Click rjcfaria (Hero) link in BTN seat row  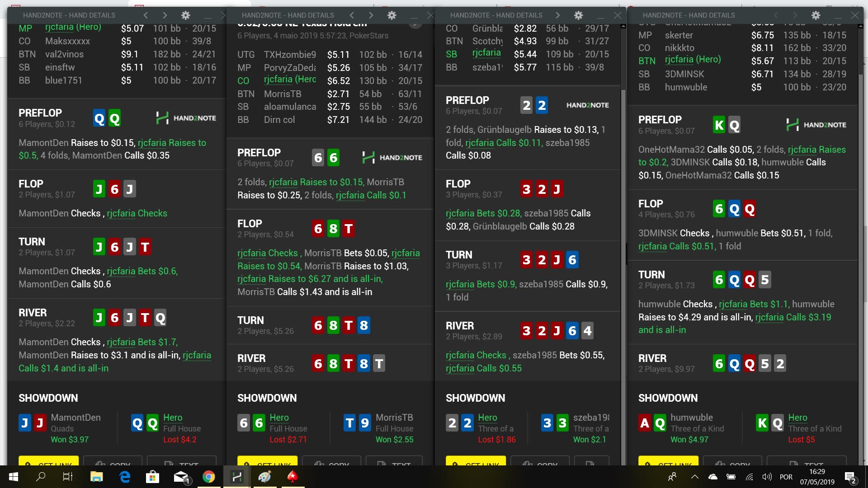pos(693,59)
